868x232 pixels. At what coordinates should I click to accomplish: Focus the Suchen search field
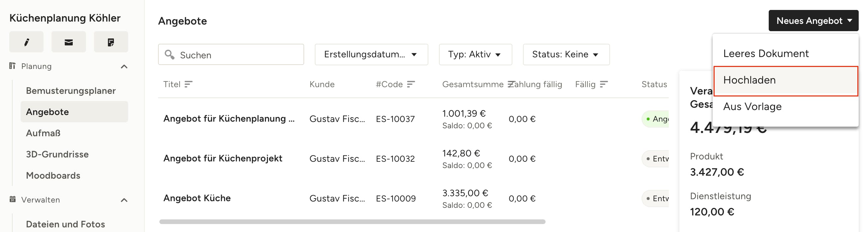click(231, 54)
